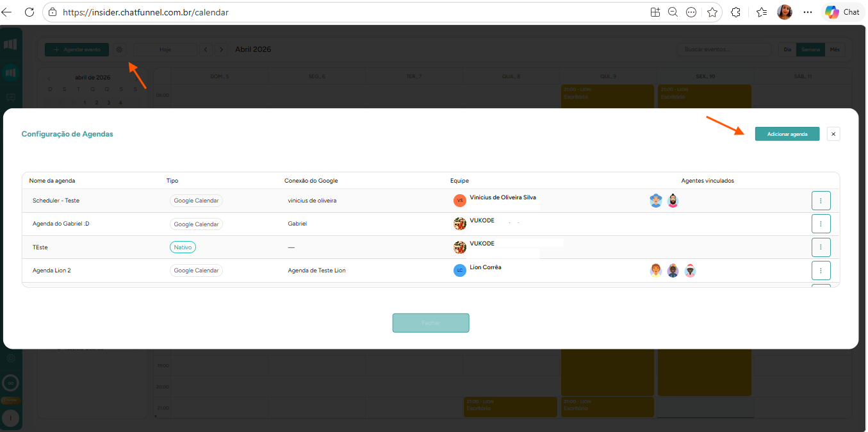
Task: Click the Buscar eventos search field
Action: 725,49
